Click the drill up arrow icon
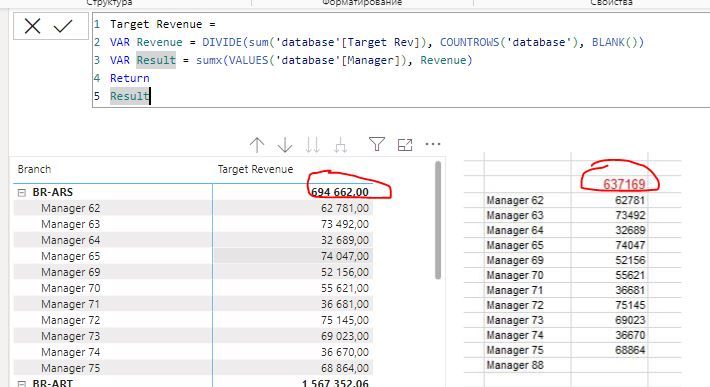 point(257,145)
